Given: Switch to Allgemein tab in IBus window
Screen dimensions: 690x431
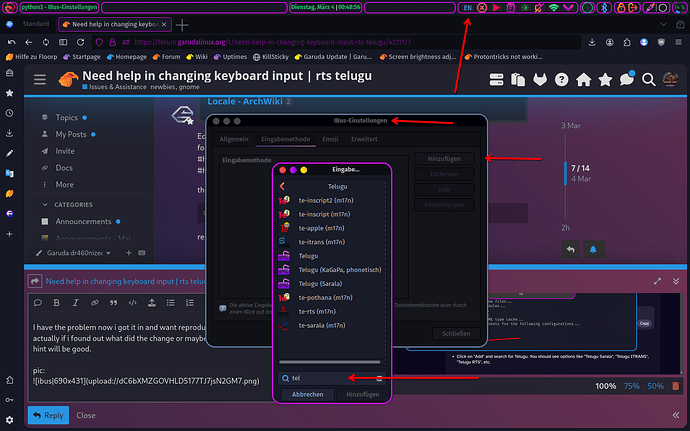Looking at the screenshot, I should [x=234, y=139].
